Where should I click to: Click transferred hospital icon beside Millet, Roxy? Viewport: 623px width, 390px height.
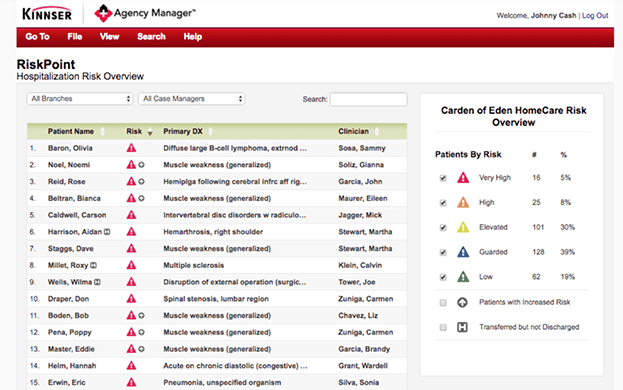[x=93, y=265]
